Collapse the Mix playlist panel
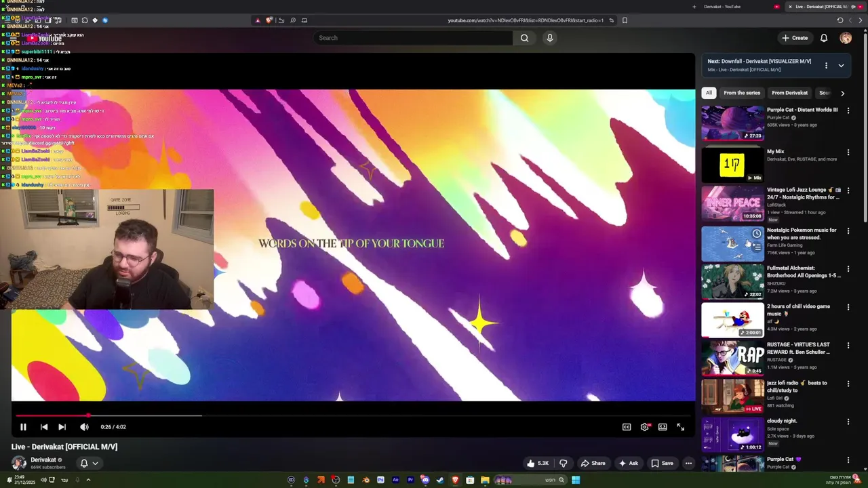 841,66
